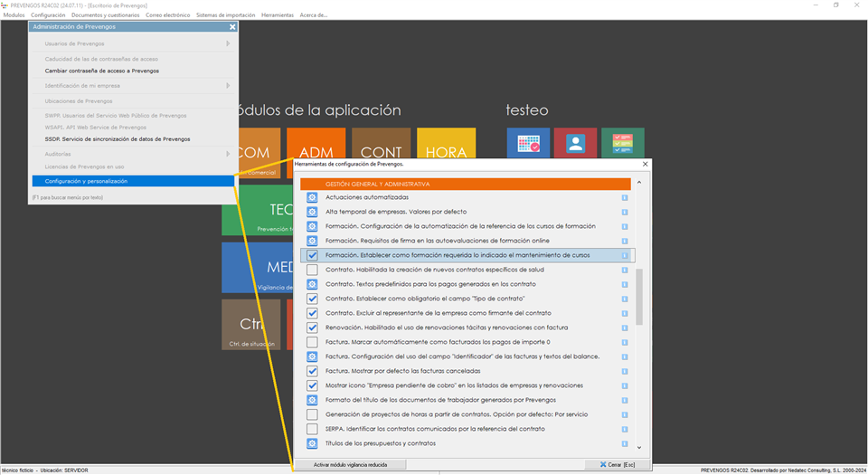Check Factura marcar pagos de importe 0
Screen dimensions: 868x475
click(312, 342)
